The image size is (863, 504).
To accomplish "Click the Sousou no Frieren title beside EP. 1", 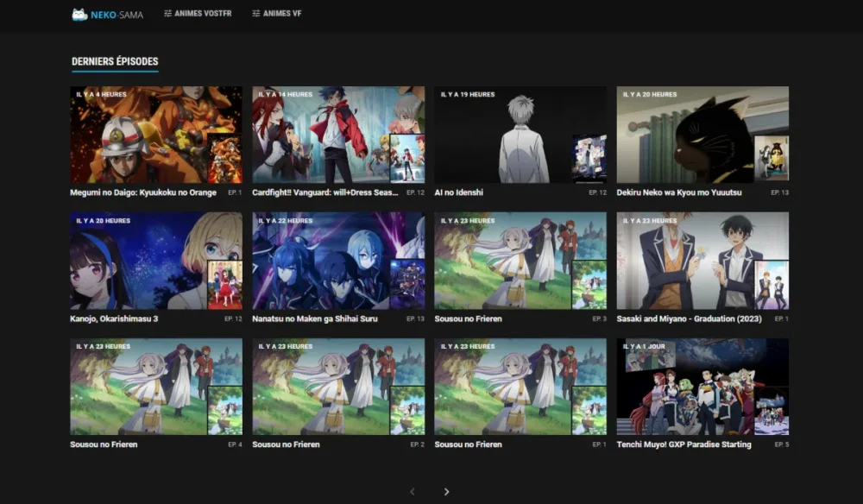I will click(x=469, y=444).
